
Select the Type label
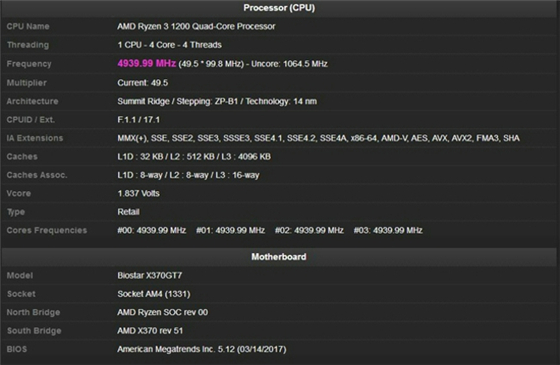pyautogui.click(x=16, y=212)
